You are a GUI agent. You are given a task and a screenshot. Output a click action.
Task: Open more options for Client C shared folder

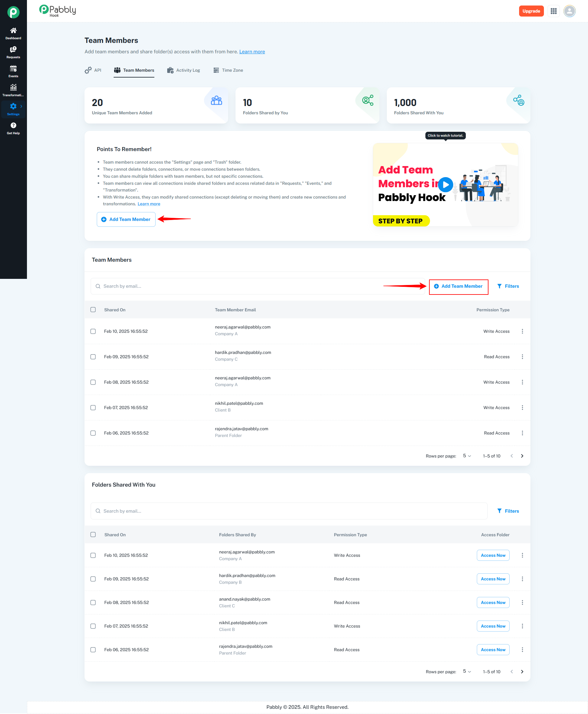pyautogui.click(x=522, y=602)
